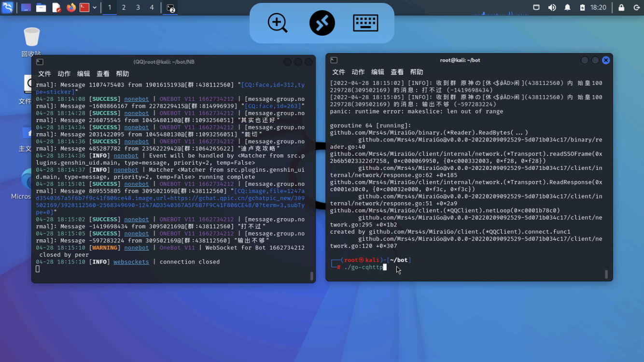Open 动作 menu in ~/bot terminal
This screenshot has width=644, height=362.
click(x=358, y=72)
